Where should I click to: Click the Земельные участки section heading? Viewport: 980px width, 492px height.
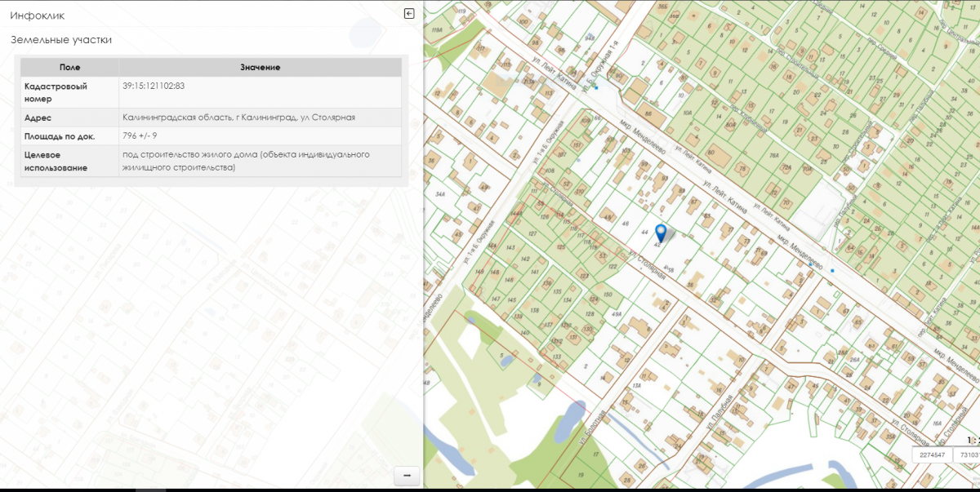click(61, 39)
